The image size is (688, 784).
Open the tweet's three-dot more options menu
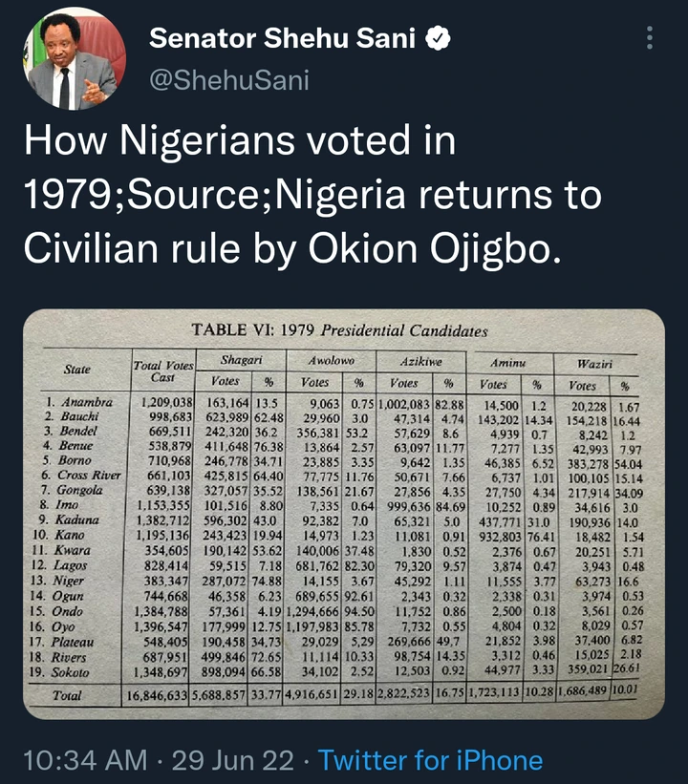[650, 38]
